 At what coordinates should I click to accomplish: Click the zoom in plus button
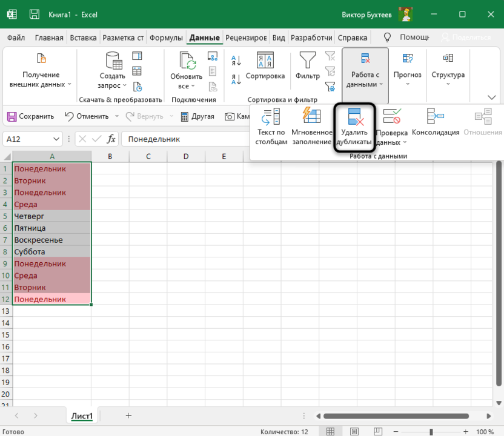[465, 432]
